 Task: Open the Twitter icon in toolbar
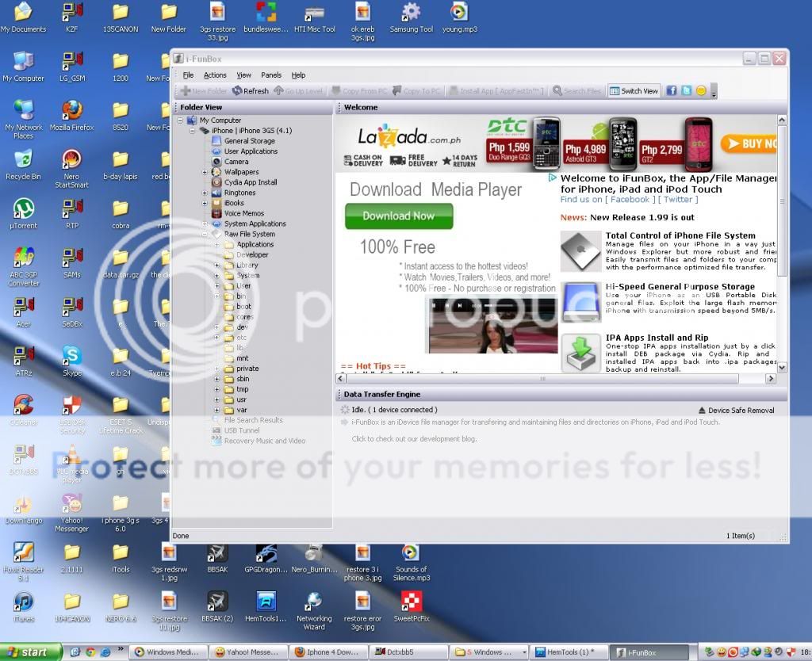click(x=686, y=90)
